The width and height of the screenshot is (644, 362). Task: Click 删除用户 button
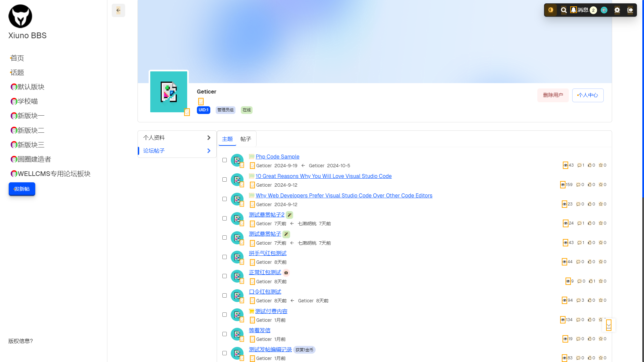tap(553, 95)
